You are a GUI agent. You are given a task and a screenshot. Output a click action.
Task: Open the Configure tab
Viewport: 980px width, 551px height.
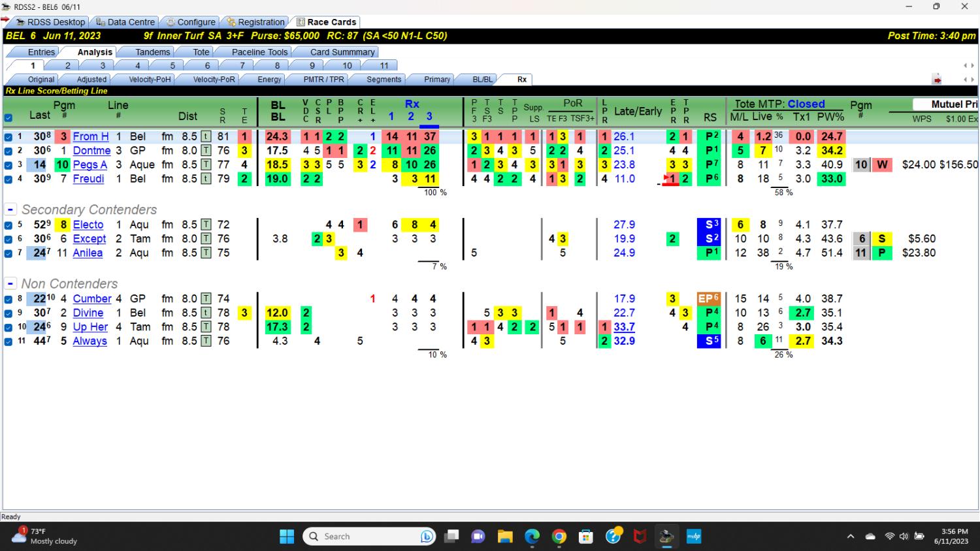tap(191, 22)
